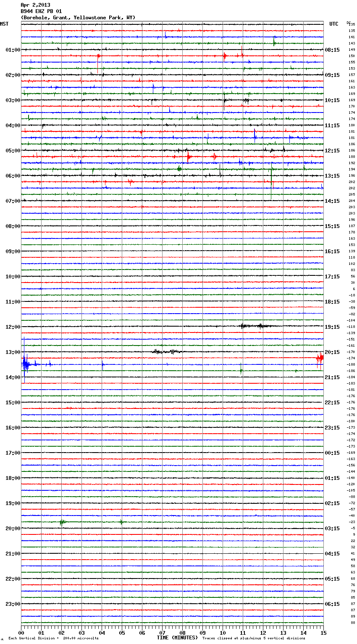This screenshot has height=644, width=357.
Task: Click the 16:15 UTC time label
Action: (x=332, y=251)
